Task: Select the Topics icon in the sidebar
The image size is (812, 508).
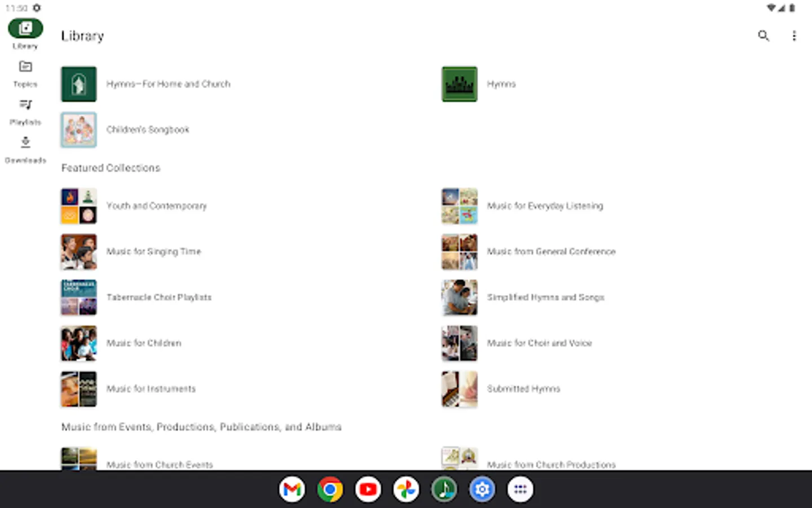Action: (x=25, y=71)
